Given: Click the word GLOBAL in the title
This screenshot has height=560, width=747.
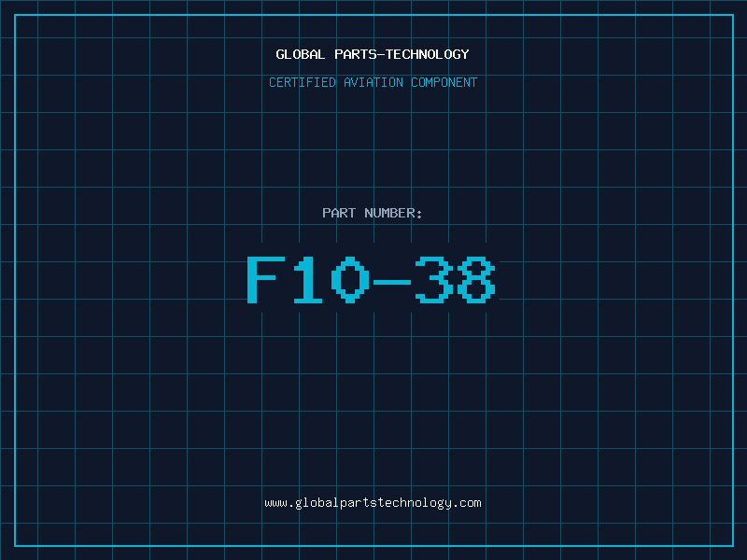Looking at the screenshot, I should point(301,54).
